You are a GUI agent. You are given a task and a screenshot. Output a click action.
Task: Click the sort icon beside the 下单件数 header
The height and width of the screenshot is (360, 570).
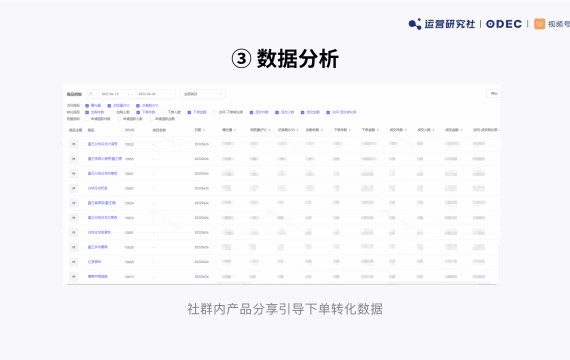(x=350, y=130)
